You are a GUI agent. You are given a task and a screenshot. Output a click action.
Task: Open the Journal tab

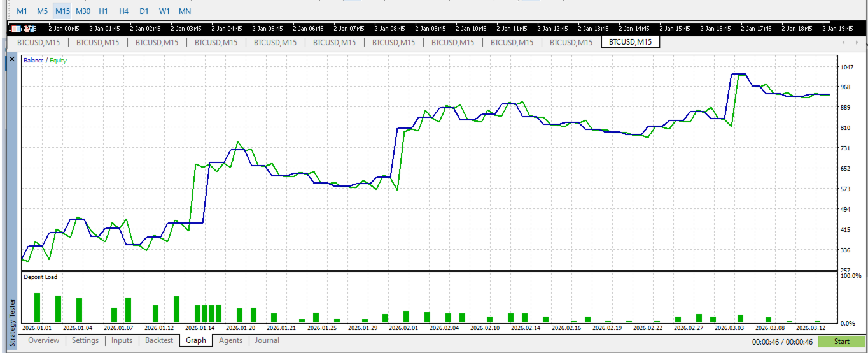(267, 340)
